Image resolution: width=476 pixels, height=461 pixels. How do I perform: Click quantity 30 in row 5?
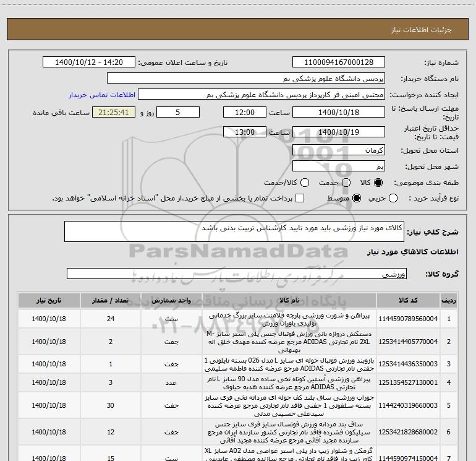111,405
